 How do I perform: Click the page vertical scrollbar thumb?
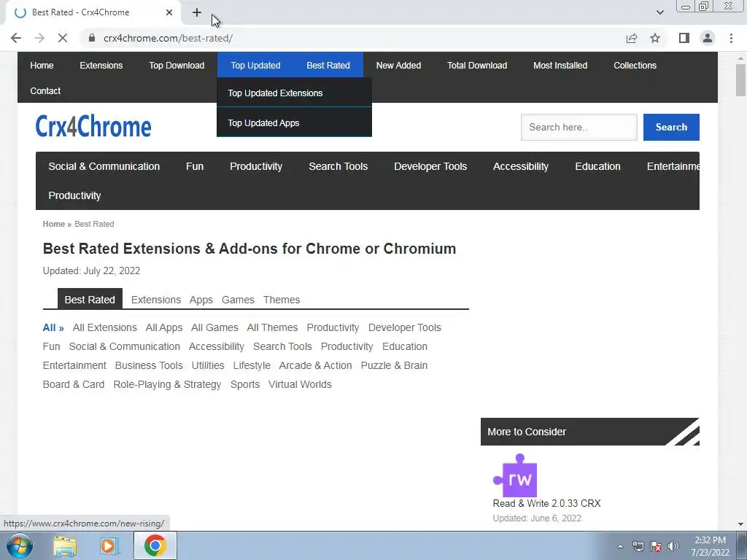[740, 79]
